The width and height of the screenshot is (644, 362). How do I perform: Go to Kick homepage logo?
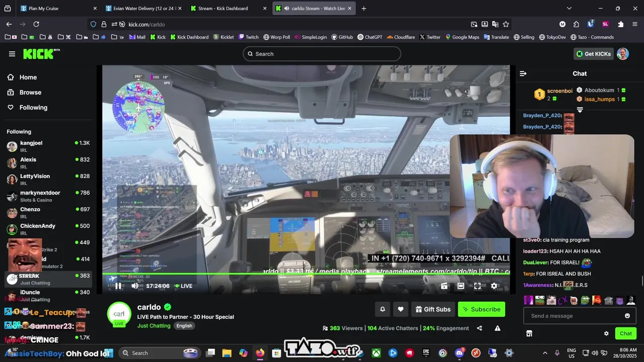point(41,54)
